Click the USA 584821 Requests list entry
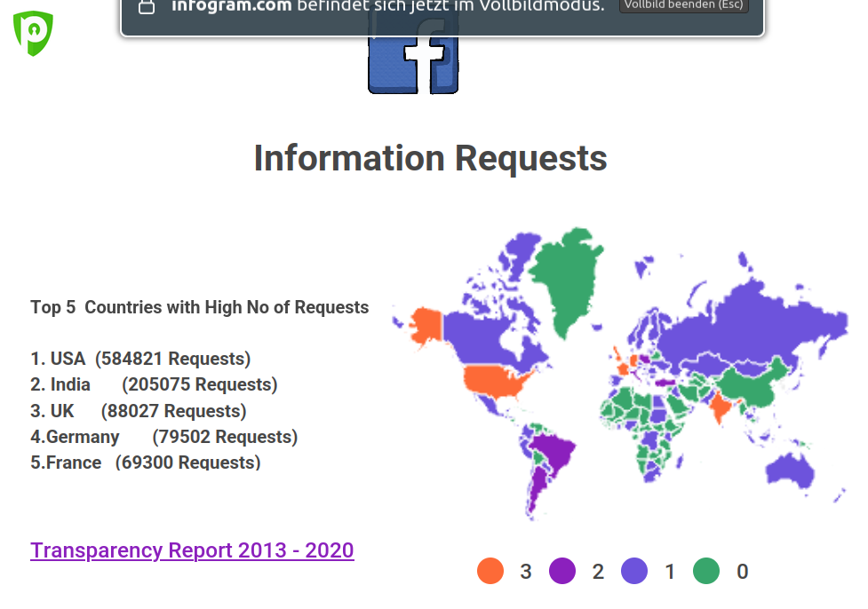 pyautogui.click(x=140, y=359)
